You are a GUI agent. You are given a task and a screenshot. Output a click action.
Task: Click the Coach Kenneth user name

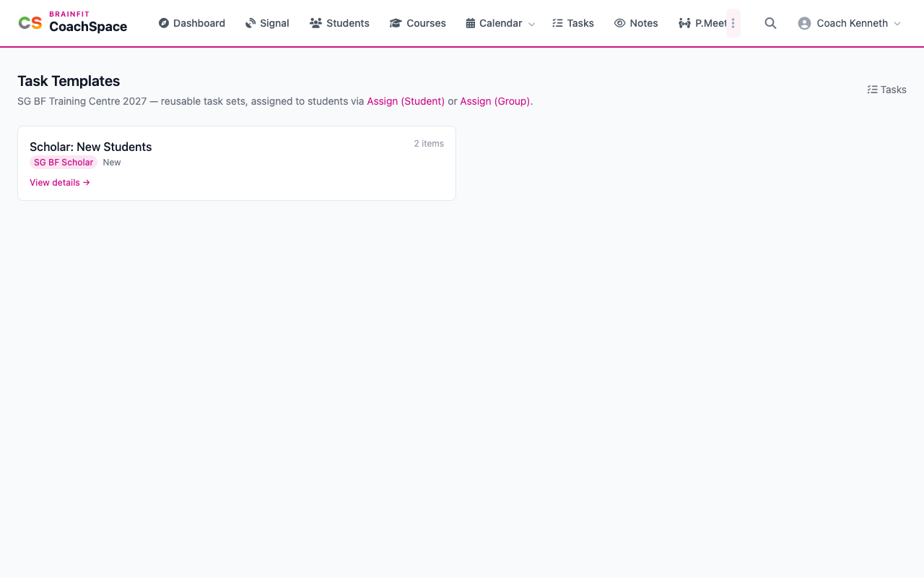tap(853, 23)
